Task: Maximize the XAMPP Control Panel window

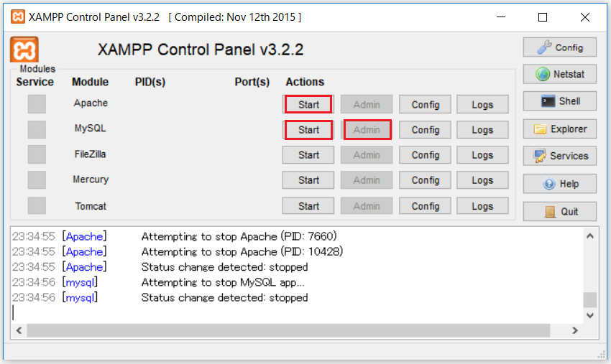Action: [543, 17]
